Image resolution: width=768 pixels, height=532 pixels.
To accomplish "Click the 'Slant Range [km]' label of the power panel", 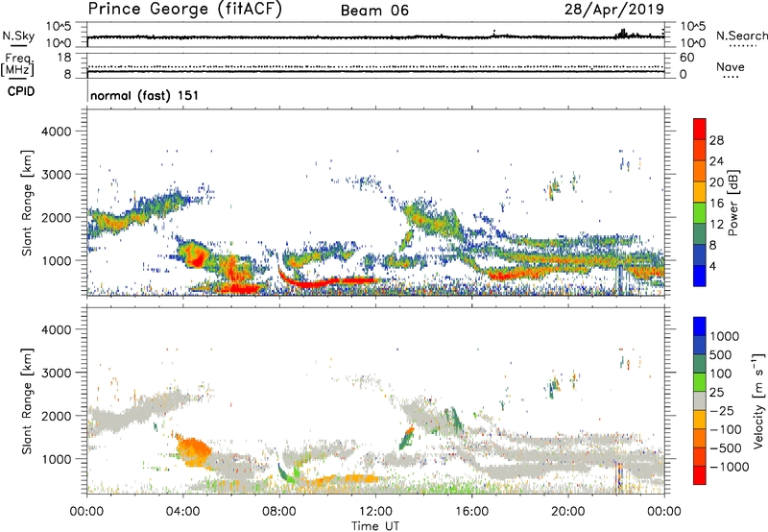I will [x=27, y=203].
